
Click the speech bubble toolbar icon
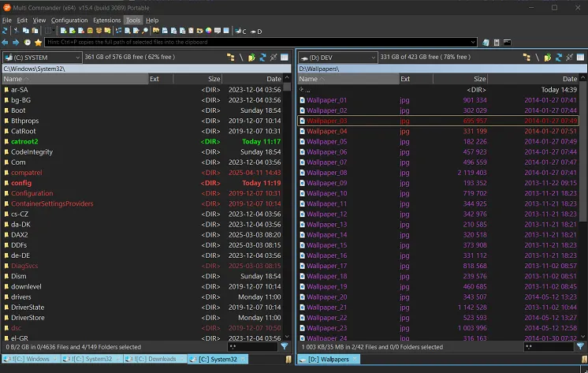[x=217, y=31]
